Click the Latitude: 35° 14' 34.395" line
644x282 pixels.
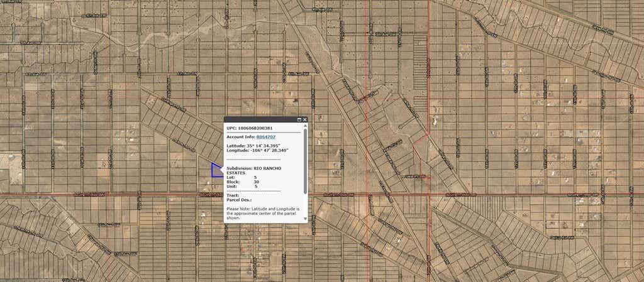(253, 146)
